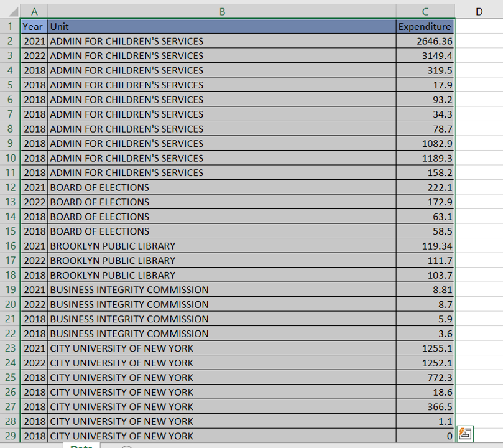Select BROOKLYN PUBLIC LIBRARY in row 16

tap(222, 246)
